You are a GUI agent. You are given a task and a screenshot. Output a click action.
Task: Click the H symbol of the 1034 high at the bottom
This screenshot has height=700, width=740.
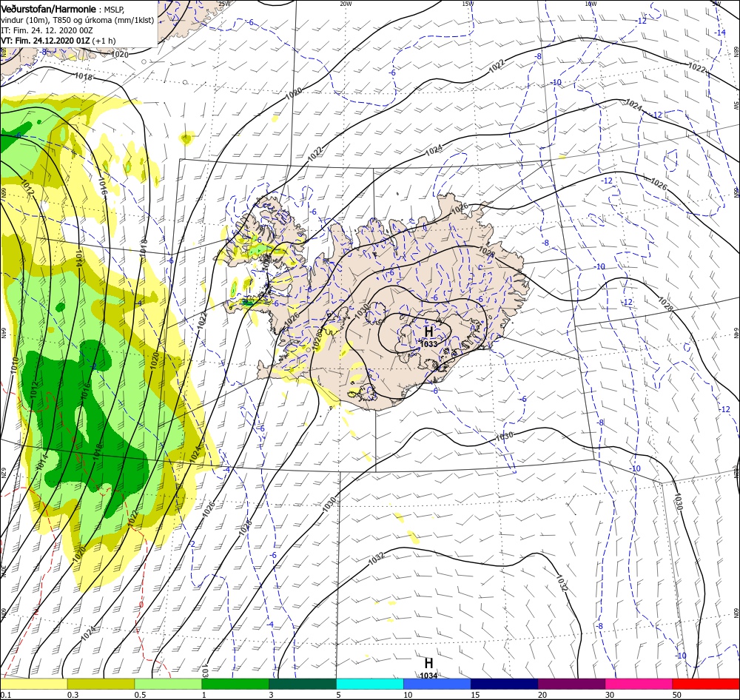point(428,663)
